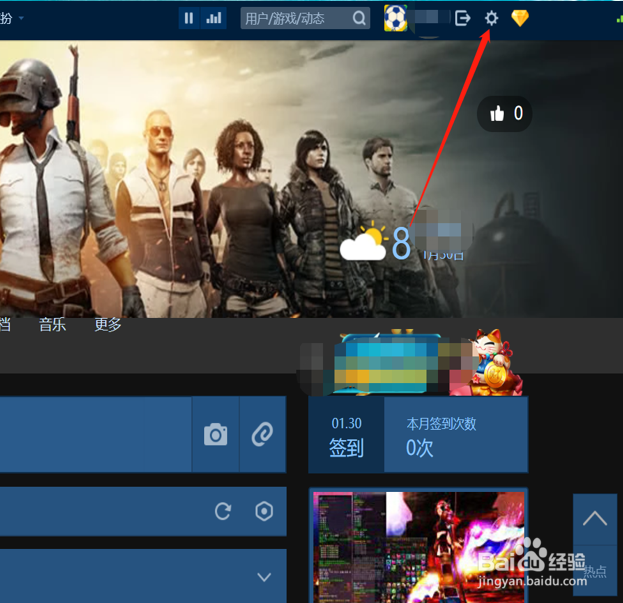Open the 音乐 tab
Screen dimensions: 623x603
(x=52, y=325)
